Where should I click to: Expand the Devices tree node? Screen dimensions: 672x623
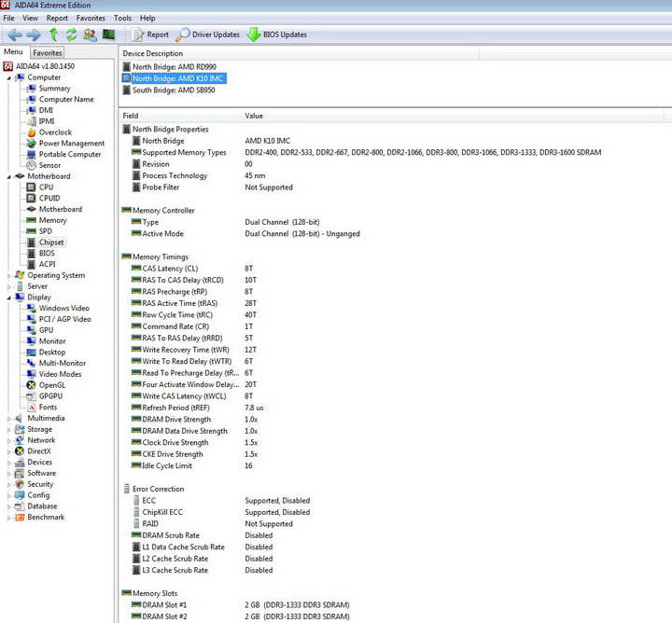[8, 463]
